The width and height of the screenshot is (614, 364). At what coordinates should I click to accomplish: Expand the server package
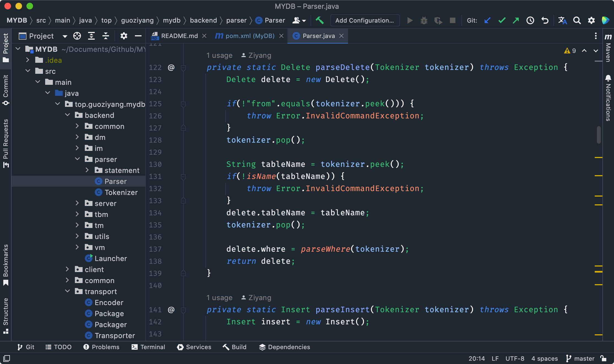[x=77, y=203]
